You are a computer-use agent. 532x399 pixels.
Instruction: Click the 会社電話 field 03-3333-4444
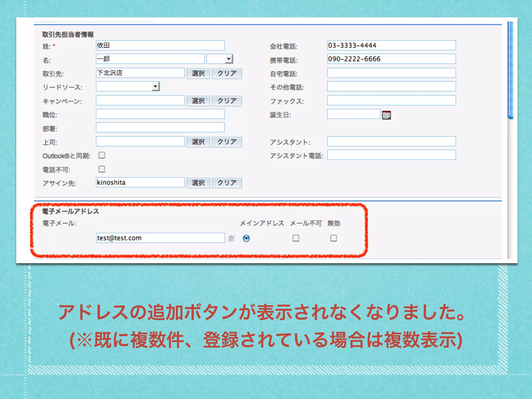pos(391,45)
